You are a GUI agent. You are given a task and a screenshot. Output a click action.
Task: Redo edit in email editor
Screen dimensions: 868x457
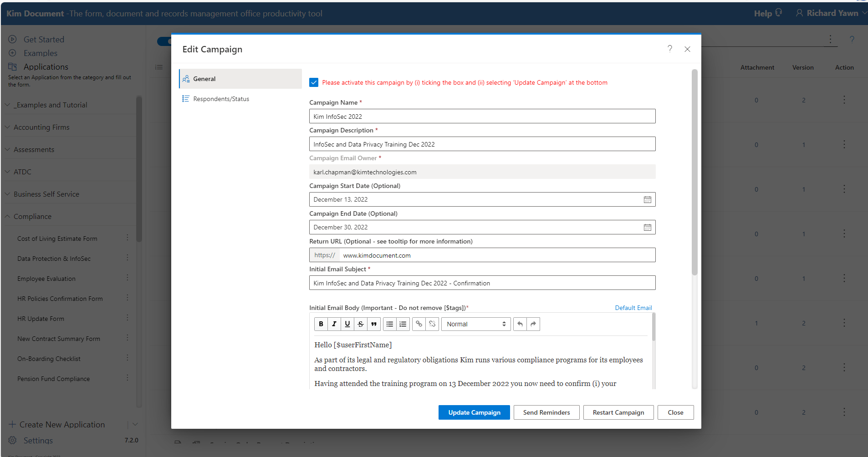click(x=533, y=324)
